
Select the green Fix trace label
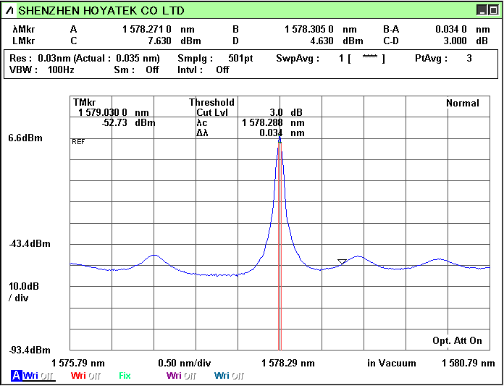(x=125, y=376)
